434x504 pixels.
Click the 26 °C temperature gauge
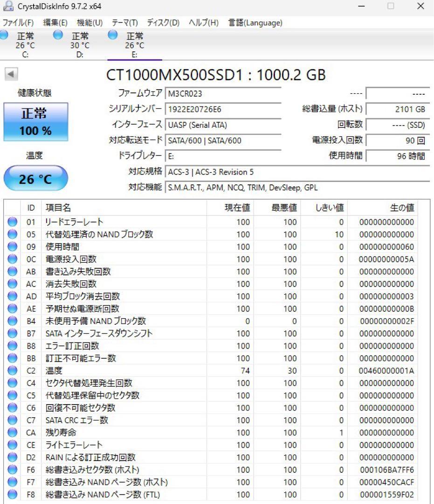tap(35, 178)
